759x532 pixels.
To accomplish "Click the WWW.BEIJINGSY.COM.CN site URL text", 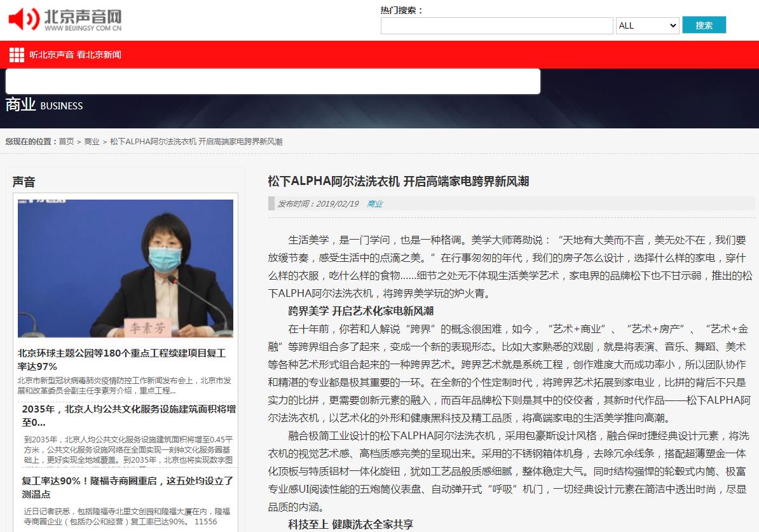I will 83,28.
